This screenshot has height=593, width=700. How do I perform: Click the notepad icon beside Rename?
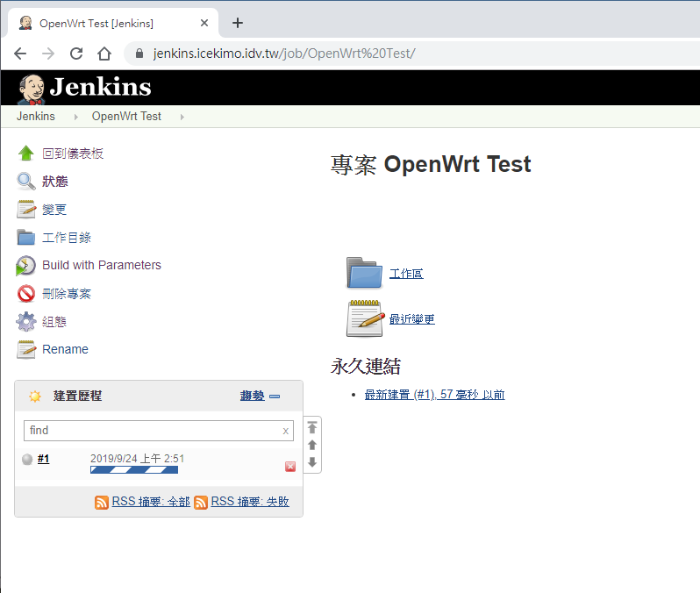[x=26, y=349]
